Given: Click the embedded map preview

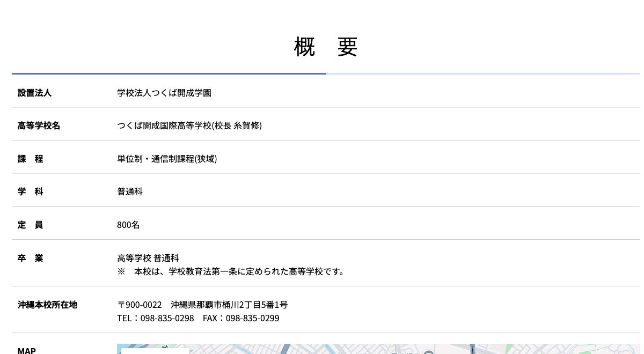Looking at the screenshot, I should pyautogui.click(x=378, y=349).
